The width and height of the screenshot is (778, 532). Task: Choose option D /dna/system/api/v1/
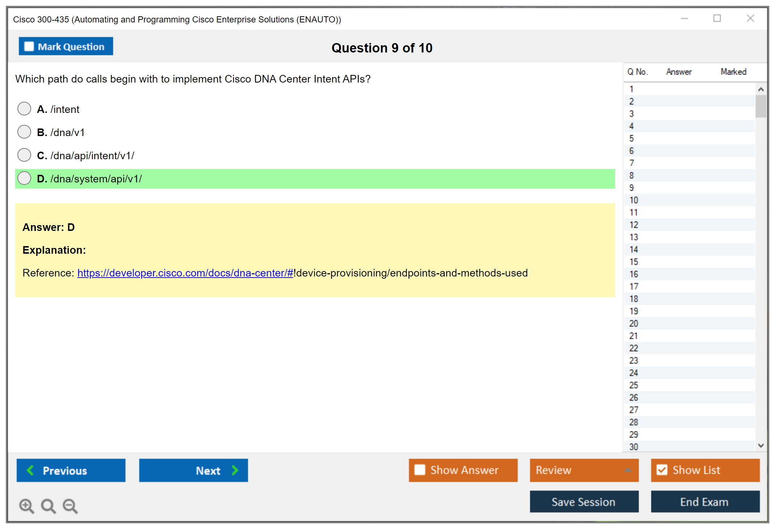[x=24, y=178]
